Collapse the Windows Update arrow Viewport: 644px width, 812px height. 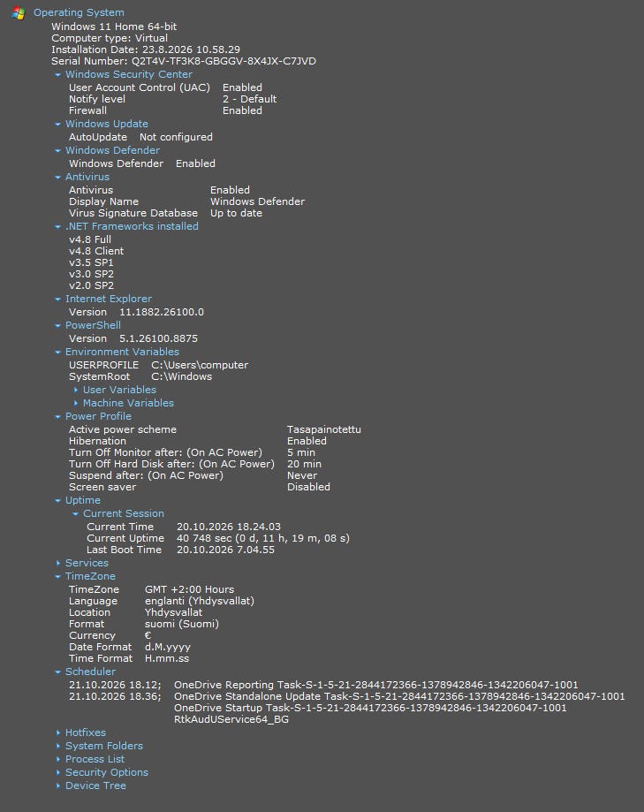click(x=57, y=125)
